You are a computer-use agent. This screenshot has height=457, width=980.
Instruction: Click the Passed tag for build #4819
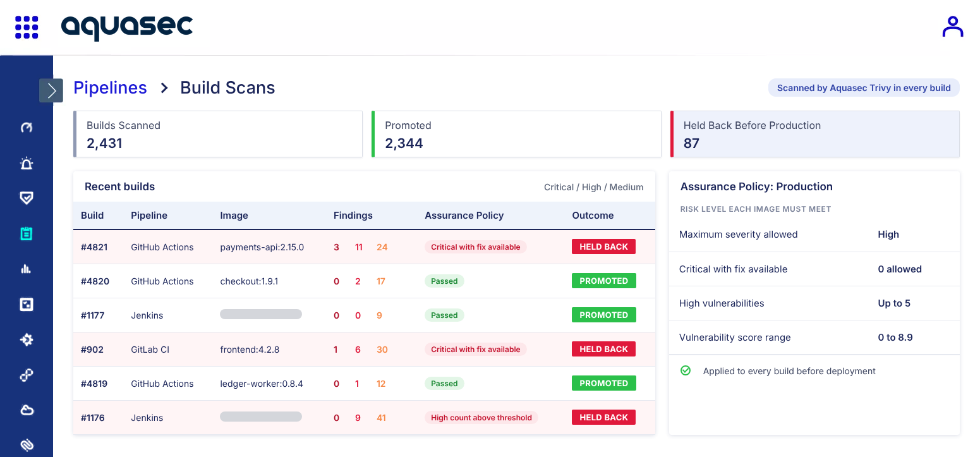tap(444, 384)
